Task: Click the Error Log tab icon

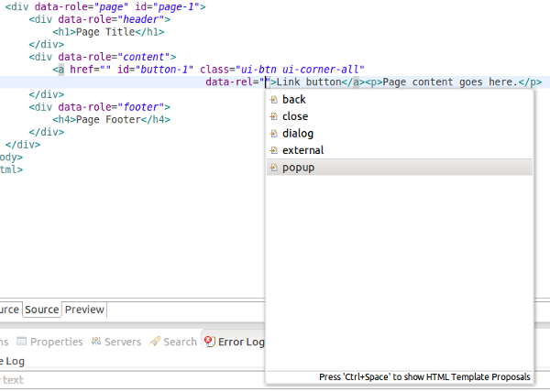Action: click(x=210, y=342)
